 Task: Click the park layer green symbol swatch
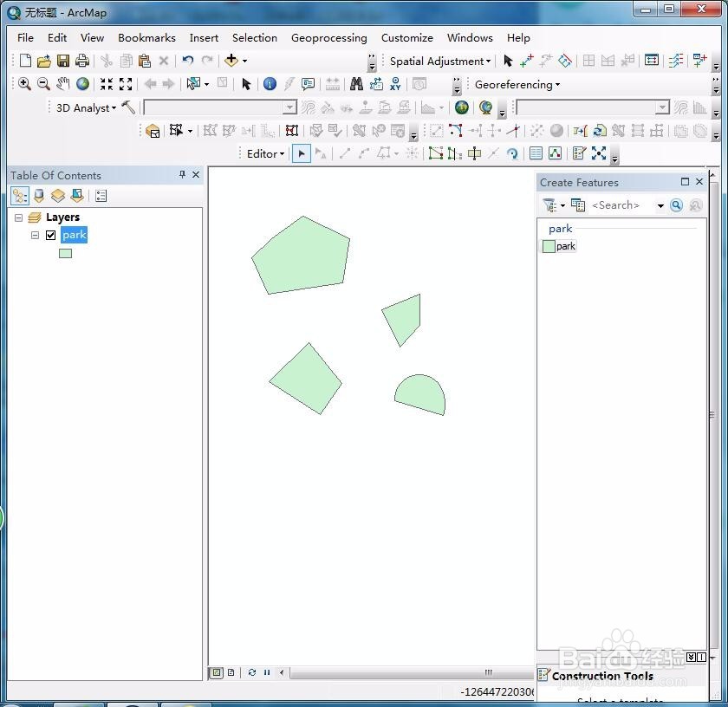66,254
